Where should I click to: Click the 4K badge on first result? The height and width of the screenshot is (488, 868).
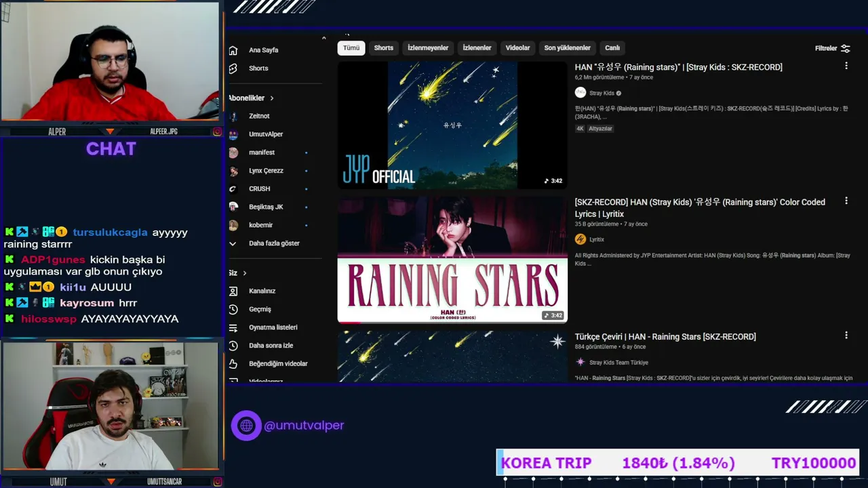[x=580, y=128]
